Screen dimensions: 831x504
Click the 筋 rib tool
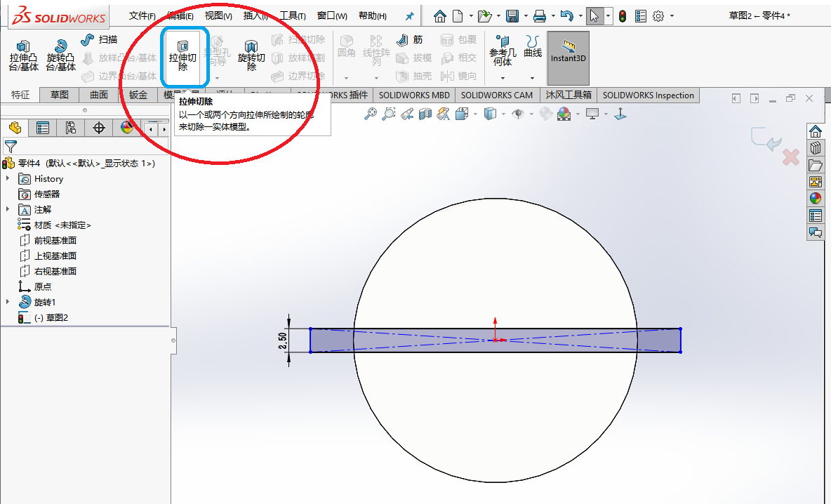410,39
